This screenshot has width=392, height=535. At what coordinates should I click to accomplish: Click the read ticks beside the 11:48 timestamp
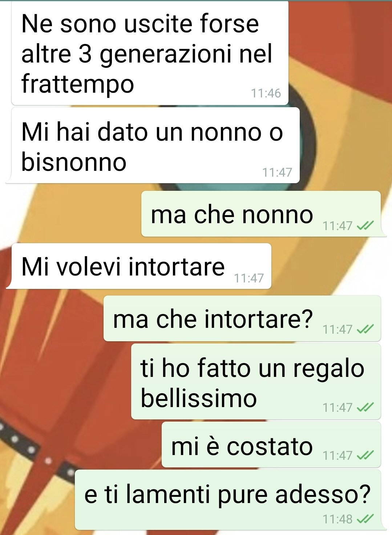point(365,519)
